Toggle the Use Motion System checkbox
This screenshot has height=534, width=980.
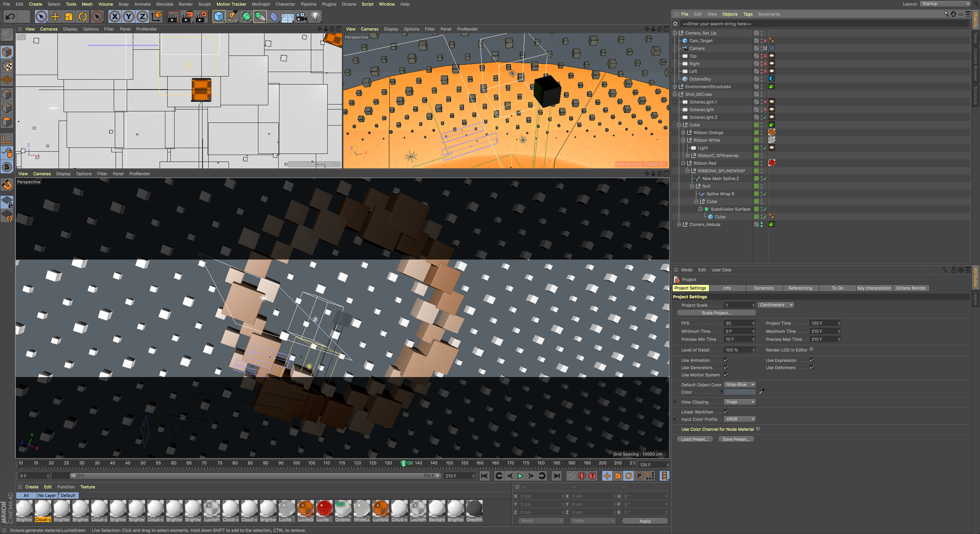pos(726,374)
